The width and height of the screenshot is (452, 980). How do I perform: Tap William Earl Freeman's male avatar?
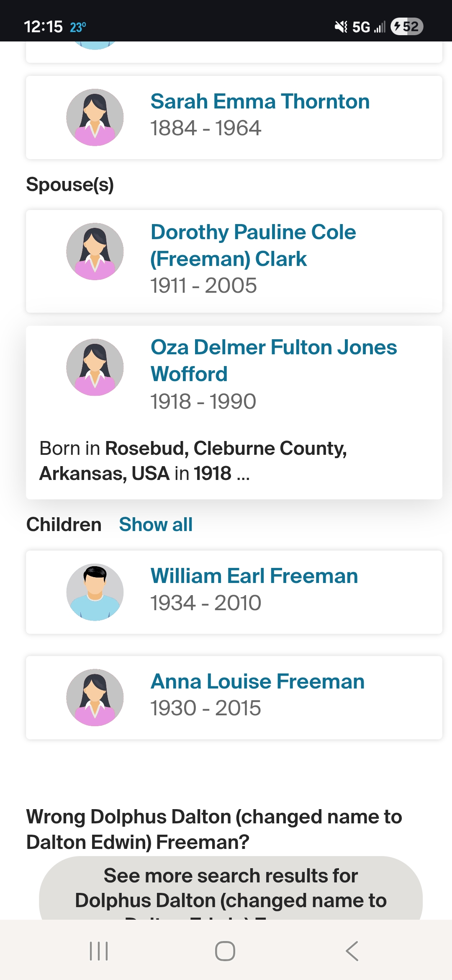95,592
